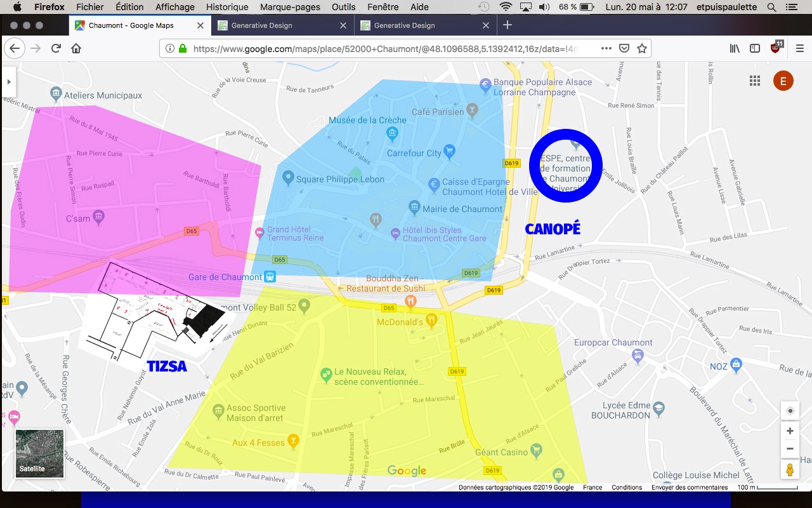812x508 pixels.
Task: Click the McDonald's restaurant pin
Action: (x=432, y=321)
